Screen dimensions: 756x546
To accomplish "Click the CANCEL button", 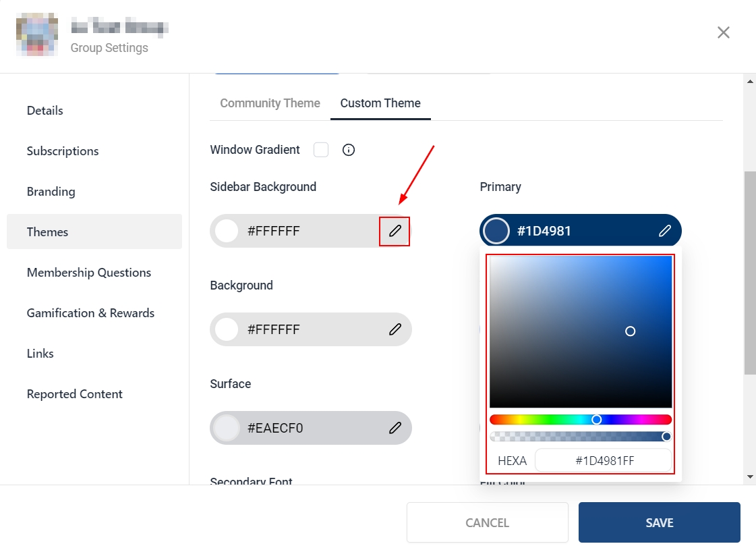I will [x=487, y=523].
